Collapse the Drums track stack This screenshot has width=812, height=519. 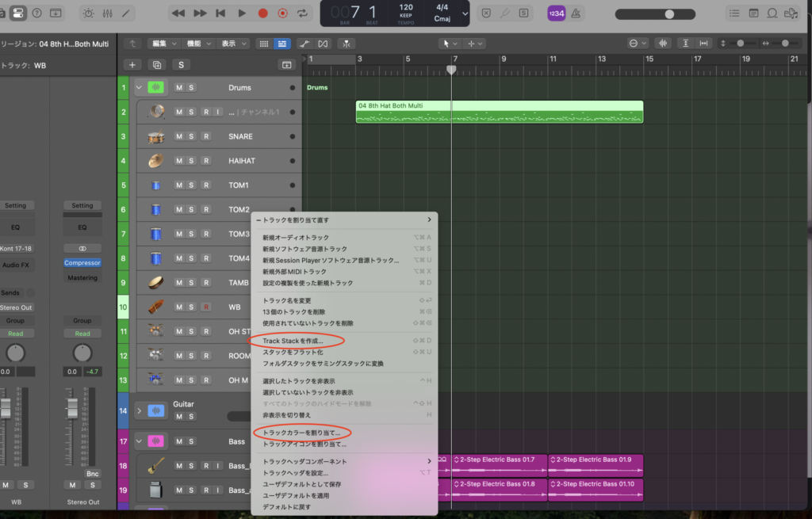140,87
